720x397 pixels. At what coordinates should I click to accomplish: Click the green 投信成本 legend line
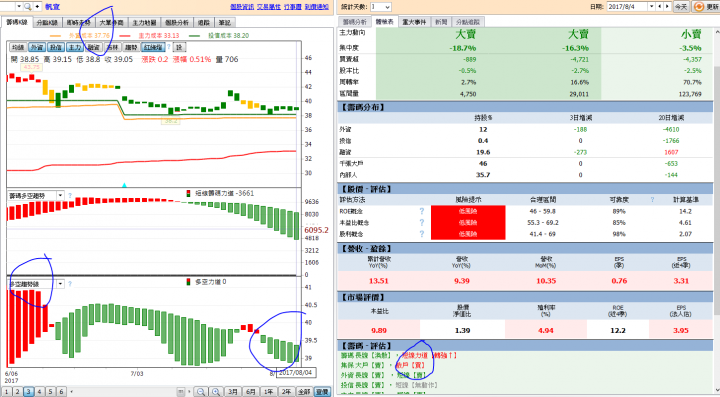[x=194, y=36]
